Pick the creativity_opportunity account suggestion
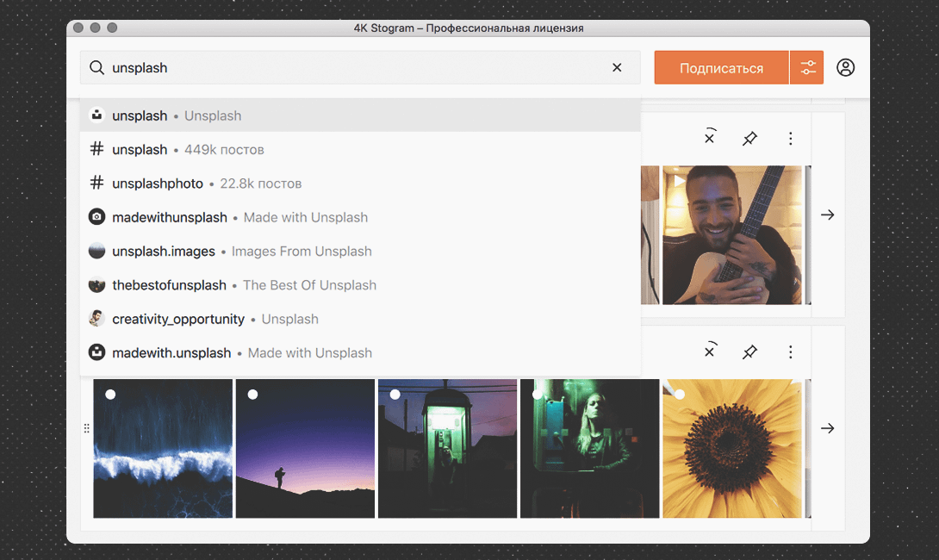This screenshot has width=939, height=560. 360,319
